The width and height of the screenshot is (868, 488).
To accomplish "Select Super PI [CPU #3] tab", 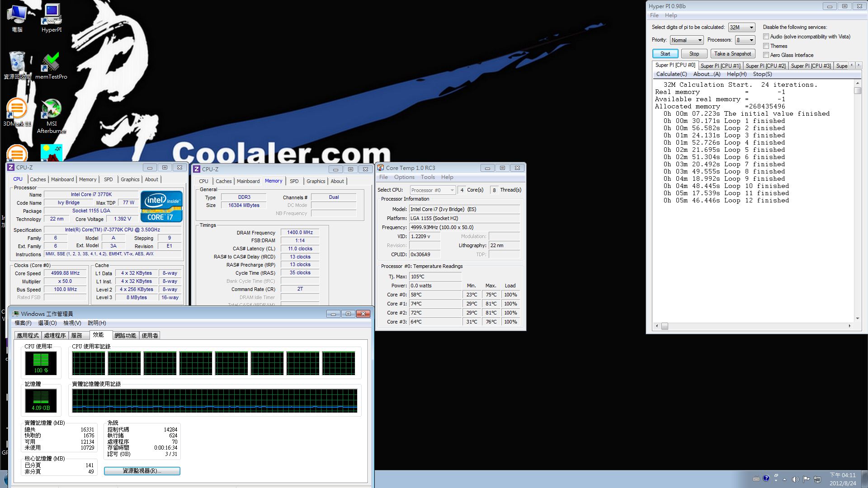I will 811,66.
